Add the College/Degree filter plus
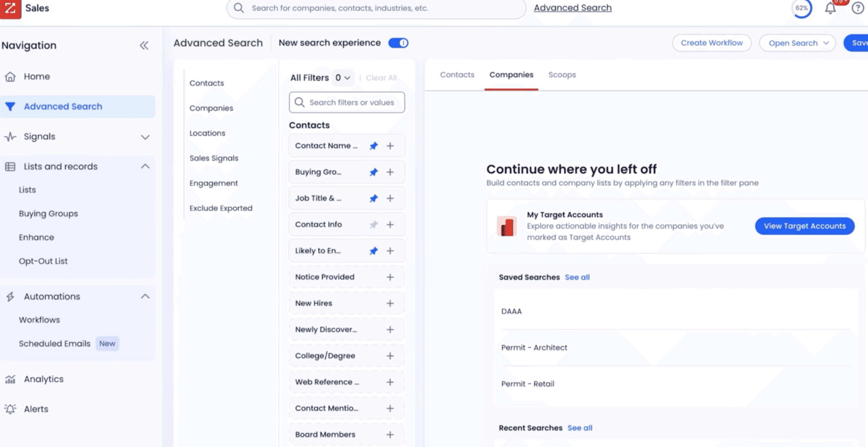This screenshot has height=447, width=868. (x=390, y=356)
